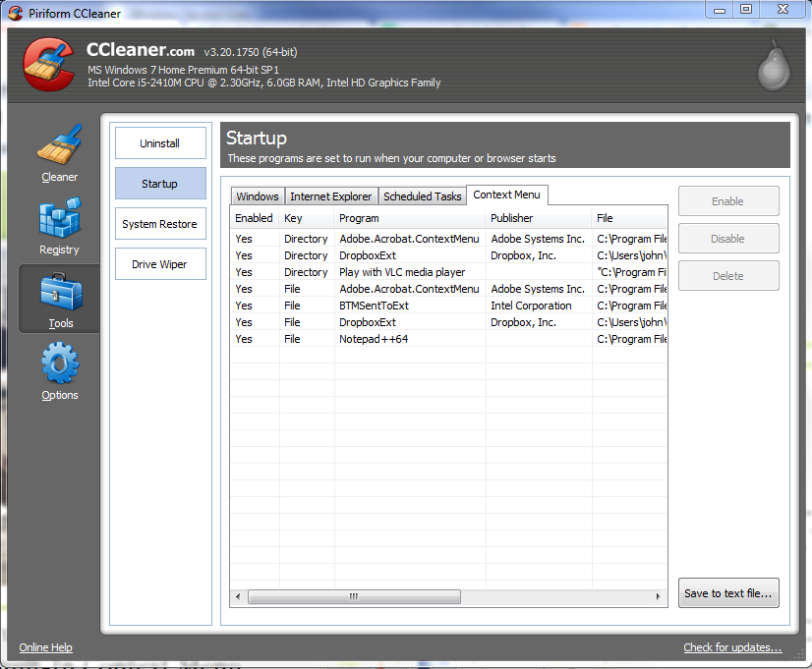Click Save to text file button
This screenshot has width=812, height=669.
click(x=728, y=593)
